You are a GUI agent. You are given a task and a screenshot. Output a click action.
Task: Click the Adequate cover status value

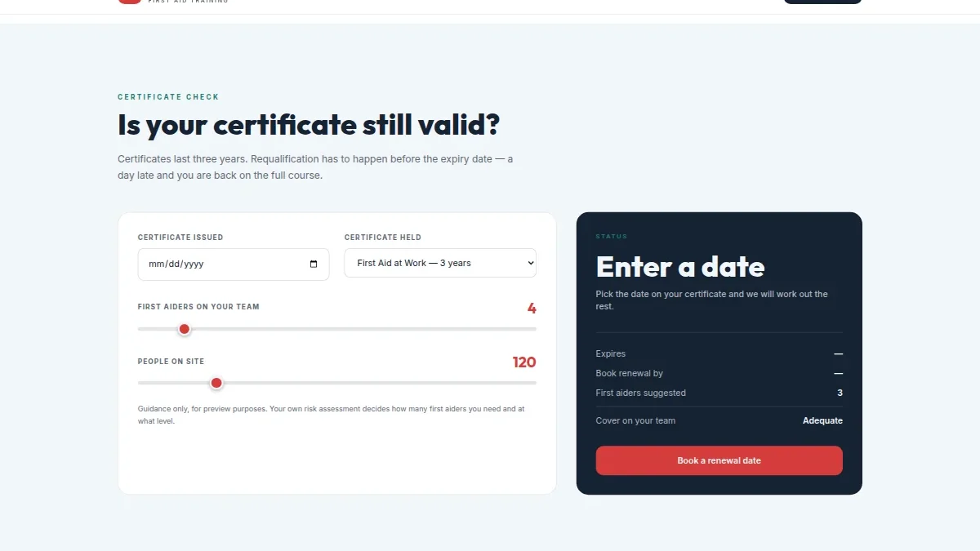[822, 420]
